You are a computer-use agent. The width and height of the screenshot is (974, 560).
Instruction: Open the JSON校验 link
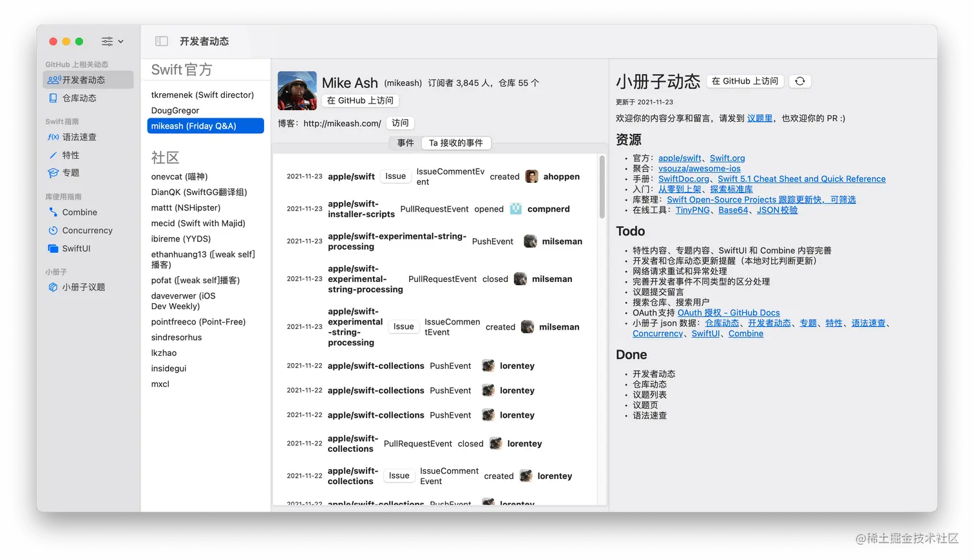777,210
